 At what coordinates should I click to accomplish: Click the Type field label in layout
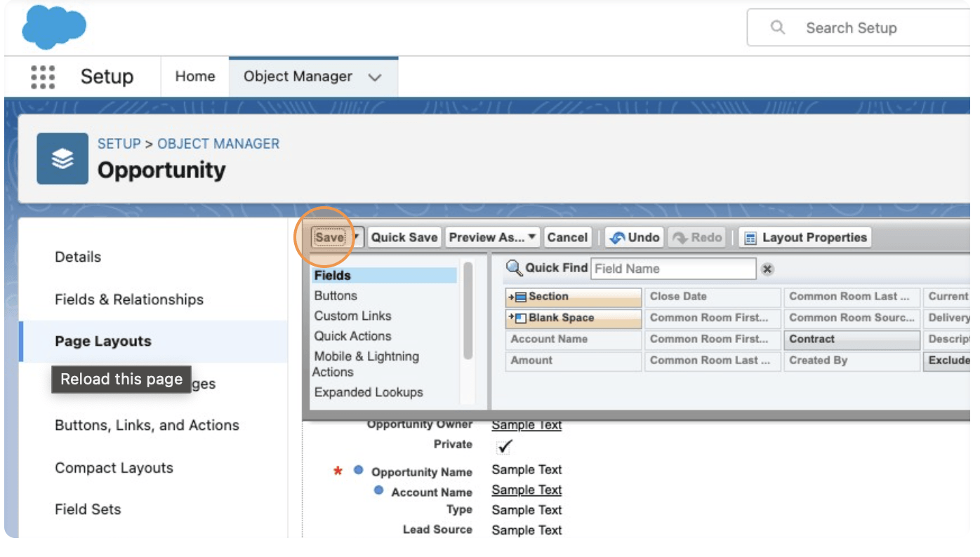459,510
